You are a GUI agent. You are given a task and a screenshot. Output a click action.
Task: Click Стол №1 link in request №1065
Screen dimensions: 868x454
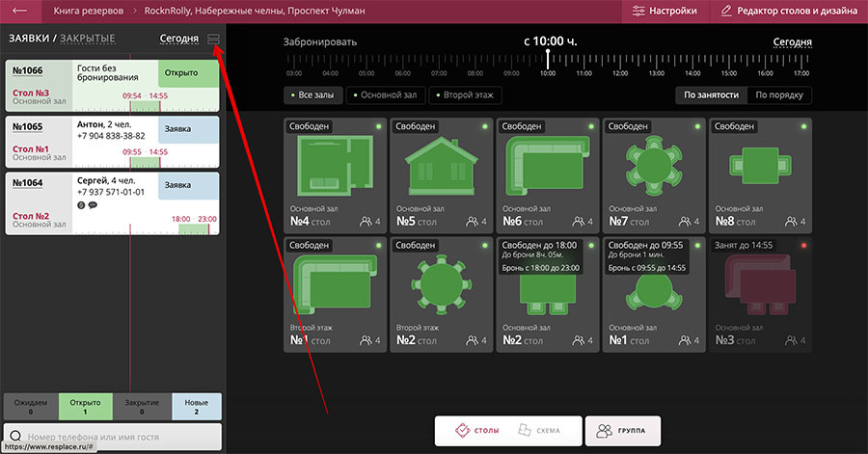31,149
